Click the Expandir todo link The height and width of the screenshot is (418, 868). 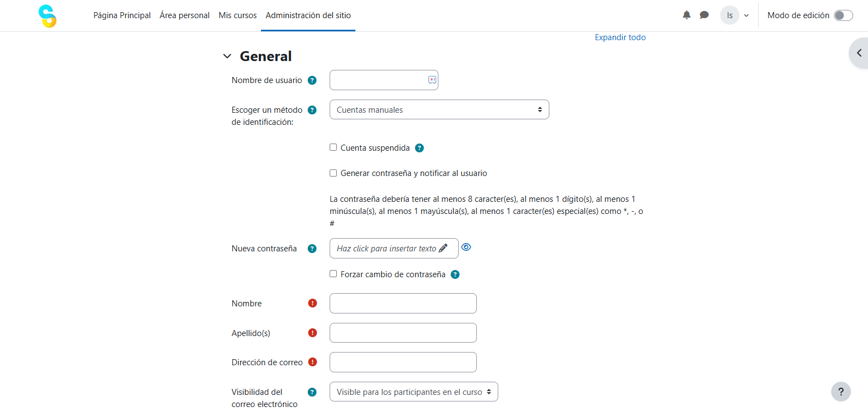point(620,37)
